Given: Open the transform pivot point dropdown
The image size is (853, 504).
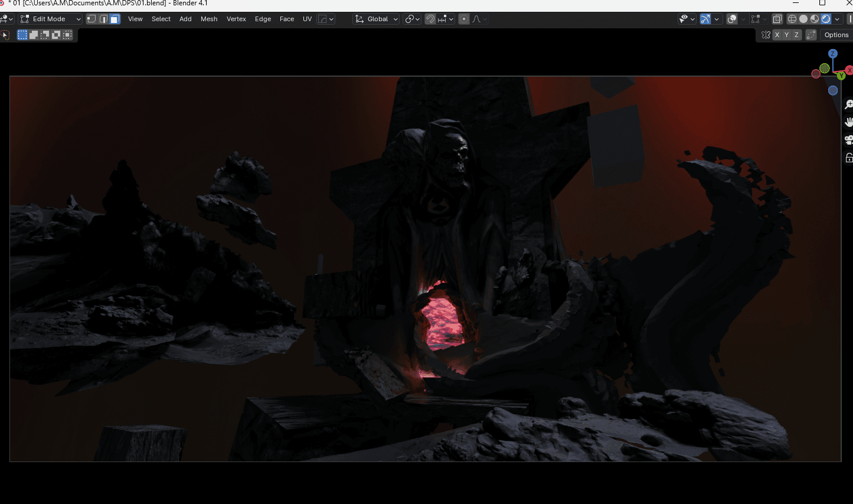Looking at the screenshot, I should (x=412, y=19).
